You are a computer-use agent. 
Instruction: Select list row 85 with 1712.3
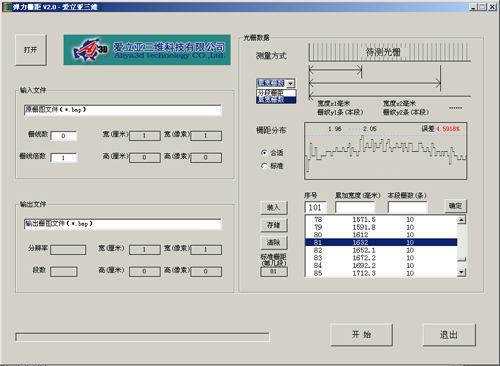coord(381,273)
